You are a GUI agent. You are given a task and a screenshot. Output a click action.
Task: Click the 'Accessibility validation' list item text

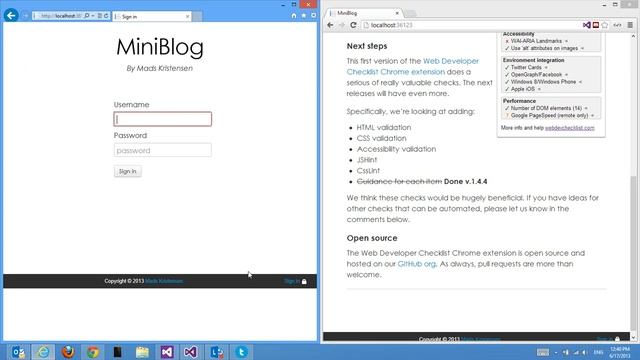click(x=396, y=149)
